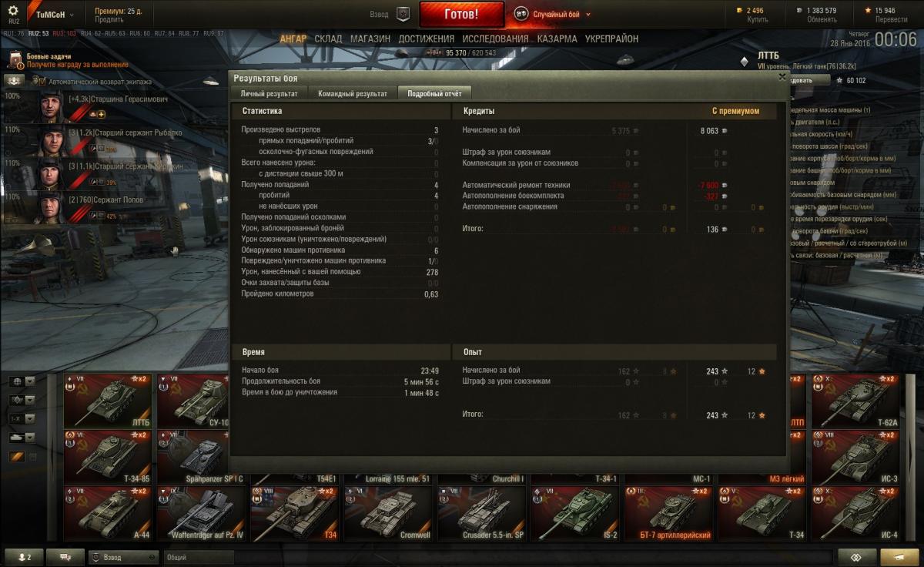924x567 pixels.
Task: Toggle the premium stripe vehicles filter
Action: coord(16,456)
